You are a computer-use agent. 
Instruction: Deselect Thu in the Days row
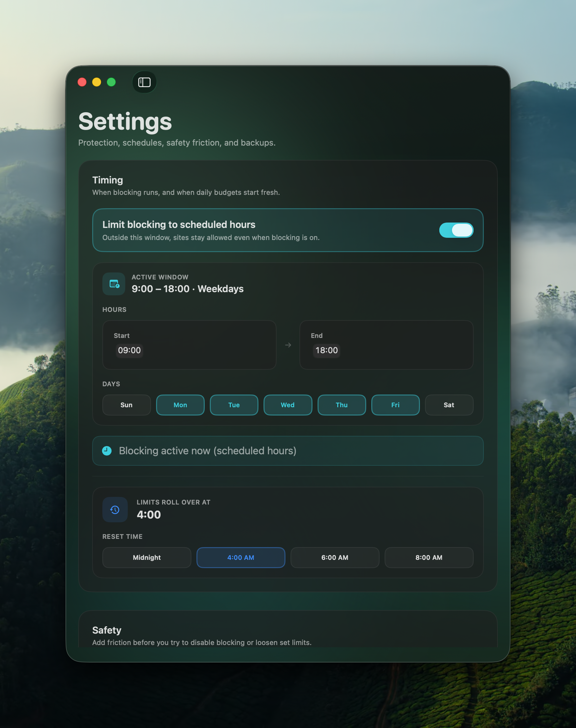pyautogui.click(x=342, y=405)
